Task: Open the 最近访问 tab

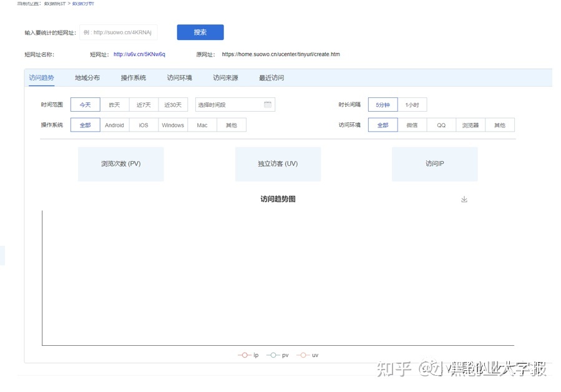Action: 271,78
